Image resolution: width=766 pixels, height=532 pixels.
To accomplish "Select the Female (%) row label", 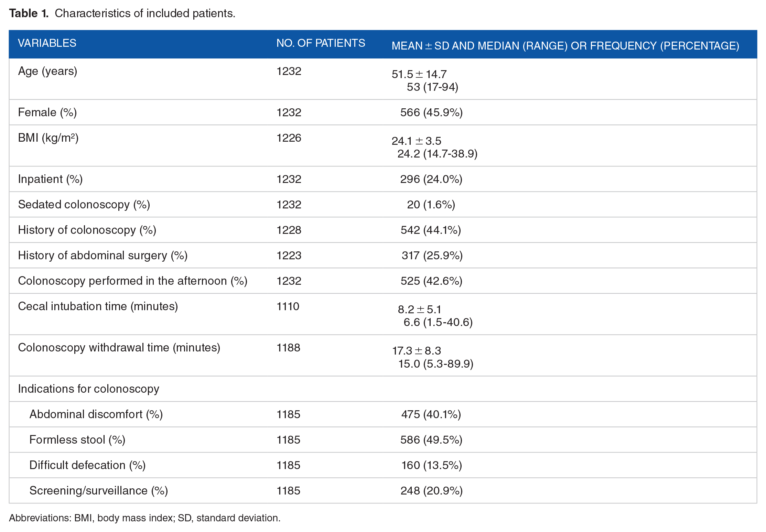I will pos(47,112).
